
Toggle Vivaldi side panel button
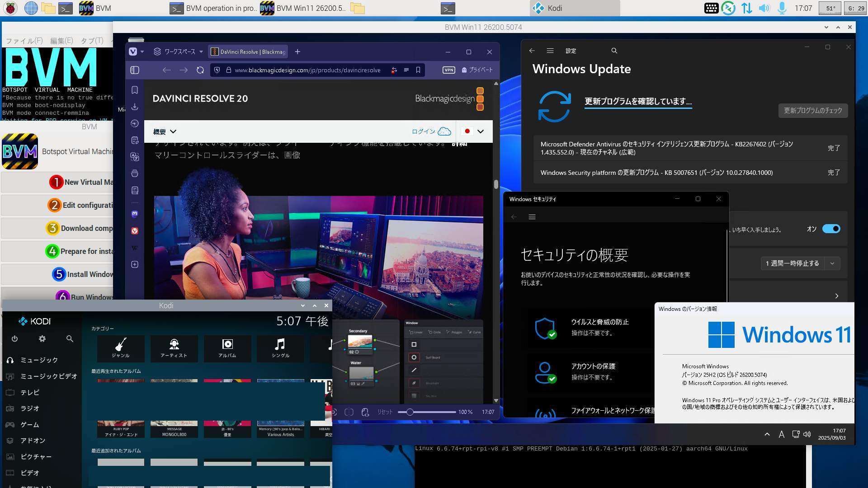pyautogui.click(x=135, y=70)
